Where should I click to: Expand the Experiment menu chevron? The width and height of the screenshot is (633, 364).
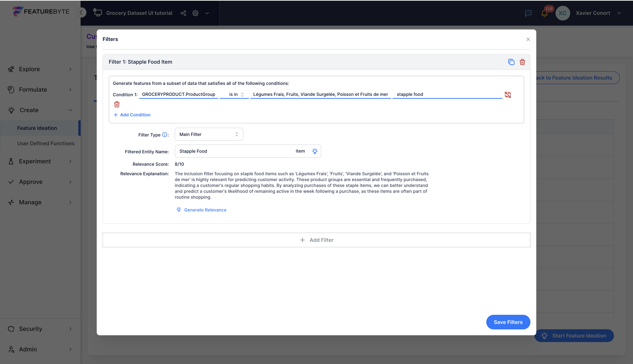click(70, 161)
